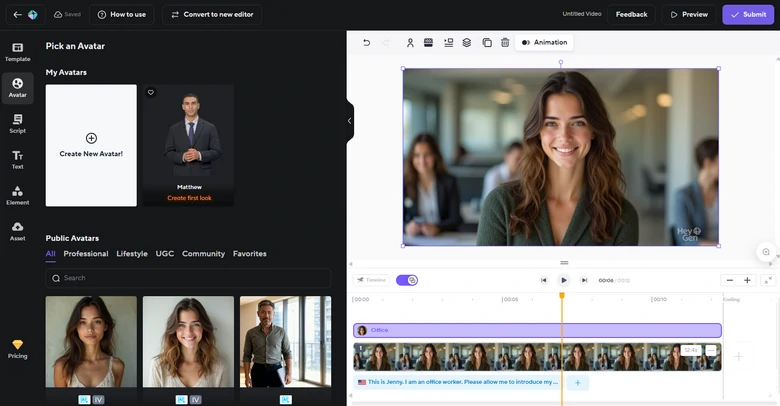Open the Asset panel in sidebar
This screenshot has height=406, width=780.
(x=17, y=231)
